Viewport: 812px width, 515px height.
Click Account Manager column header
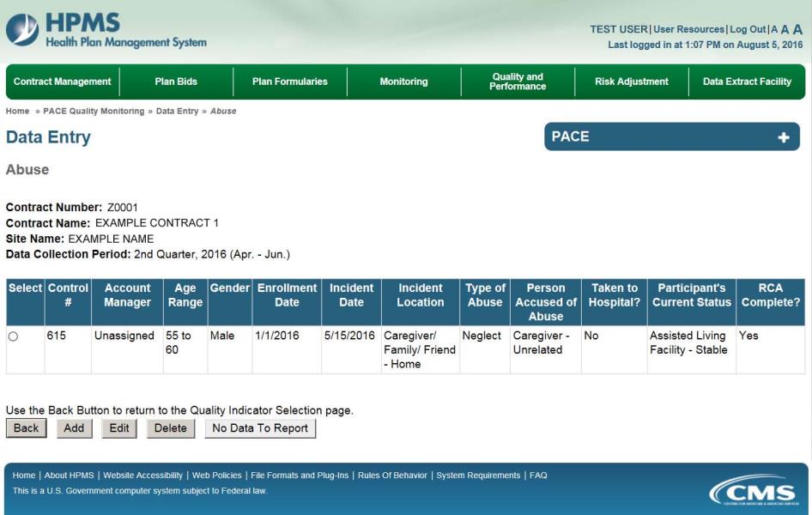click(x=127, y=302)
